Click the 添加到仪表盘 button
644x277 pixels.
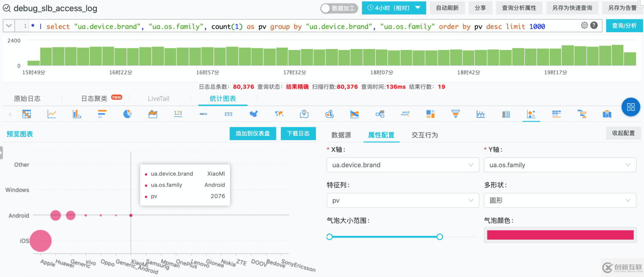point(253,133)
